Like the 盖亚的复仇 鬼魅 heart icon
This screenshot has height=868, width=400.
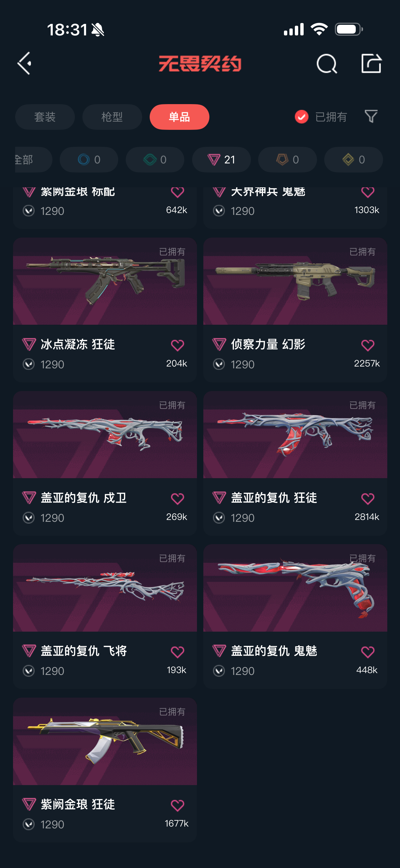[367, 652]
